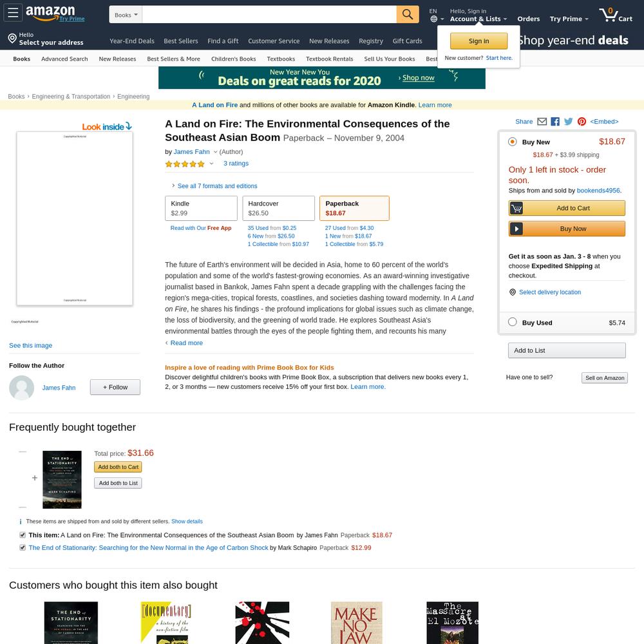Click inside the Amazon search field
The height and width of the screenshot is (644, 644).
click(x=269, y=15)
